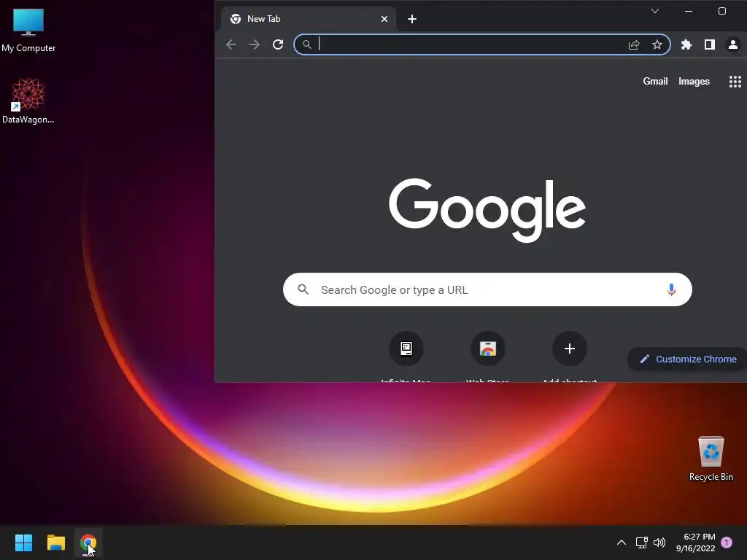Open the Chrome profile avatar icon
The width and height of the screenshot is (747, 560).
[x=732, y=44]
